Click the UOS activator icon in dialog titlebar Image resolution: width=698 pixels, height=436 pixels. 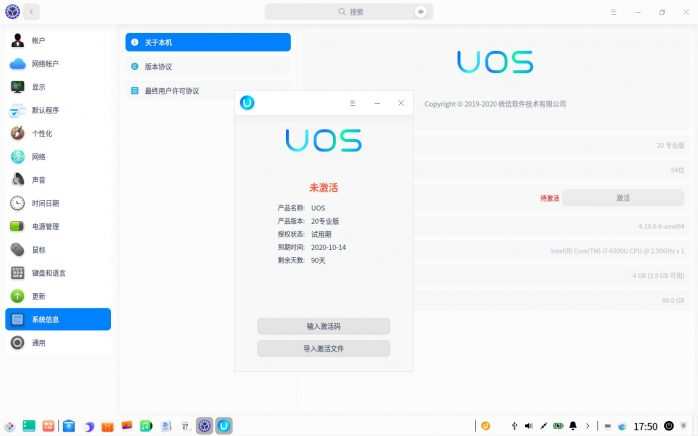point(247,103)
